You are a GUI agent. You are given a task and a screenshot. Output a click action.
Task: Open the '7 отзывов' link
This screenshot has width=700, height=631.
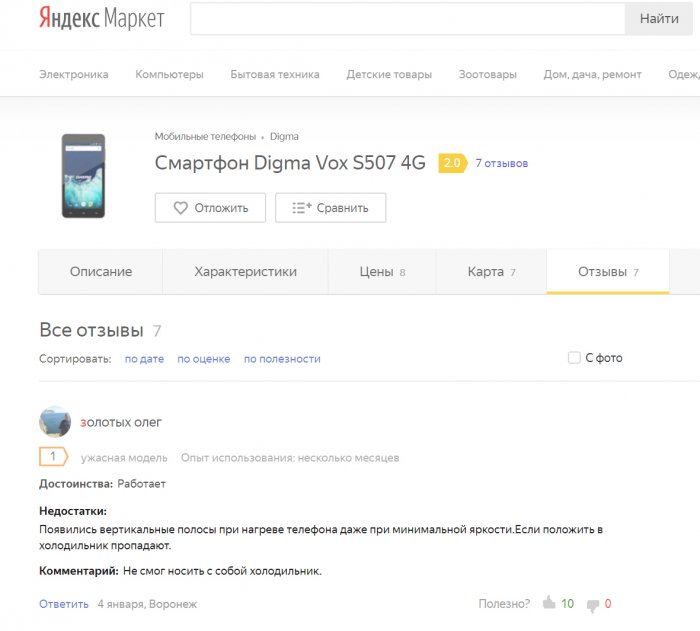pos(502,163)
